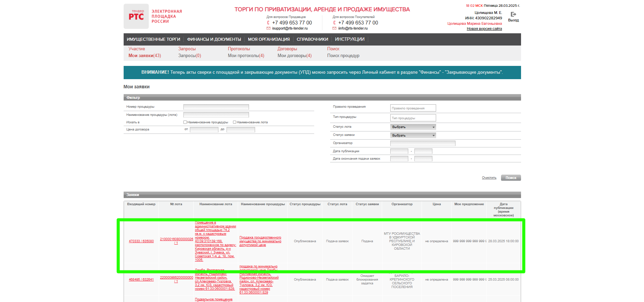This screenshot has width=644, height=302.
Task: Open lot number 21000016080000026 / 1
Action: click(176, 241)
